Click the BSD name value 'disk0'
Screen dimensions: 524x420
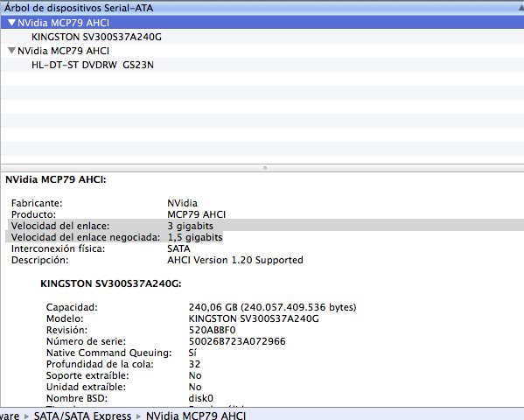tap(201, 398)
